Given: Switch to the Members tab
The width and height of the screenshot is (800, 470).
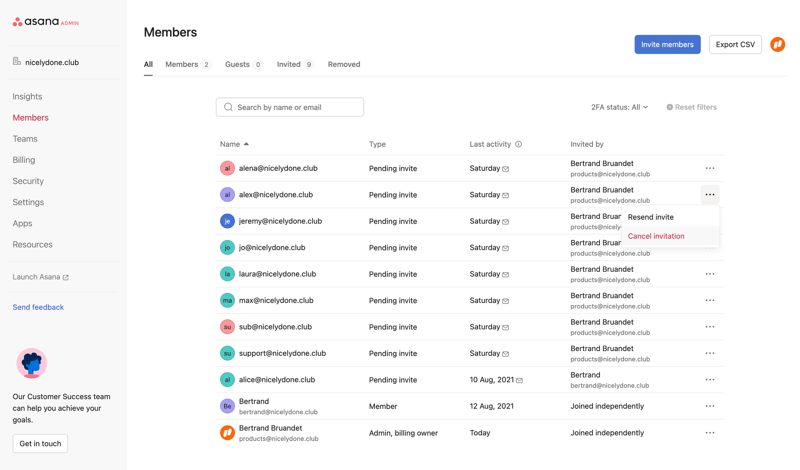Looking at the screenshot, I should pos(187,64).
